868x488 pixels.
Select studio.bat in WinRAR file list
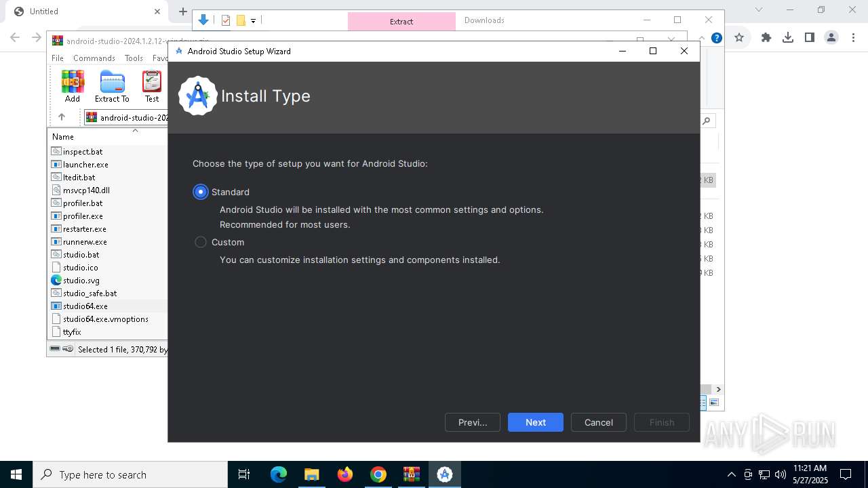[x=81, y=255]
